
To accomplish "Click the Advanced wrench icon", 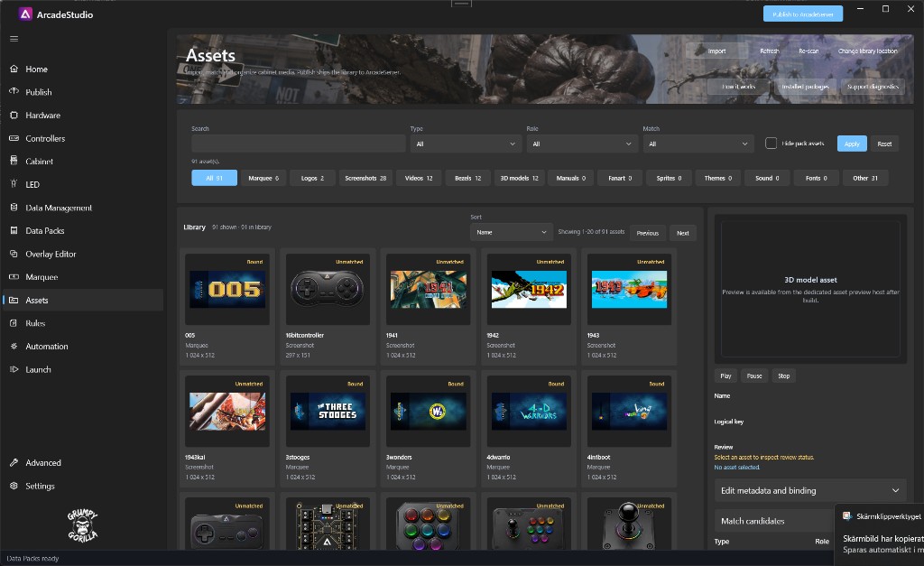I will pos(14,463).
